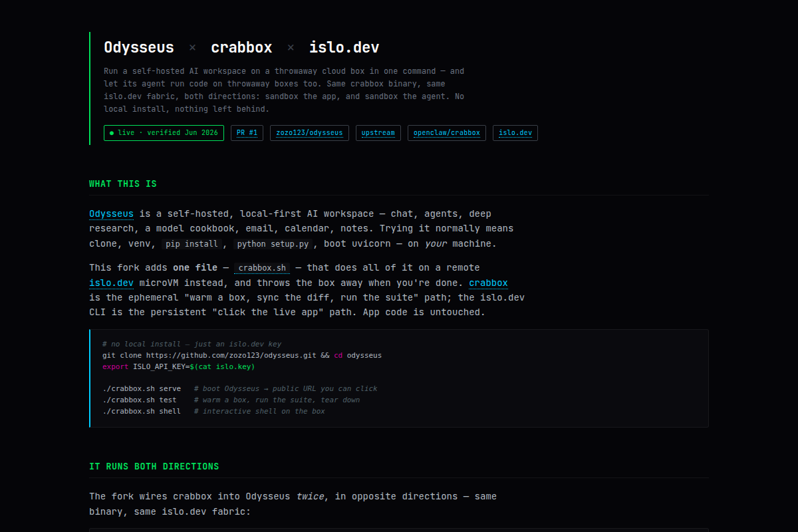Open the Odysseus link in first paragraph
The height and width of the screenshot is (532, 798).
pos(112,213)
